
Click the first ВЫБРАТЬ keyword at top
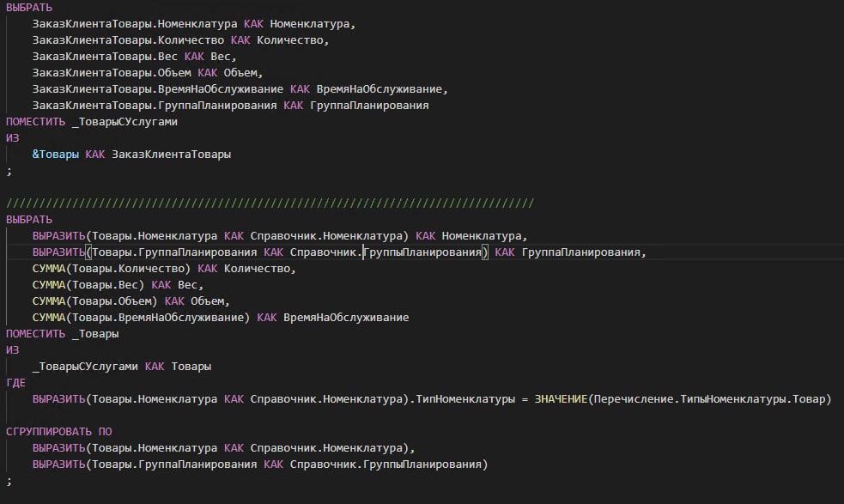pos(29,8)
